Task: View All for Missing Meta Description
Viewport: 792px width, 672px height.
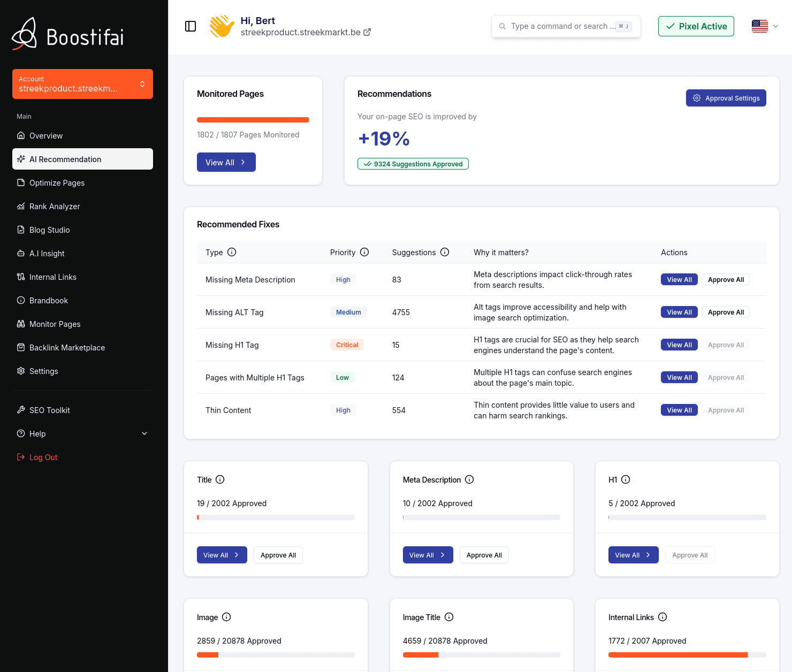Action: [x=679, y=279]
